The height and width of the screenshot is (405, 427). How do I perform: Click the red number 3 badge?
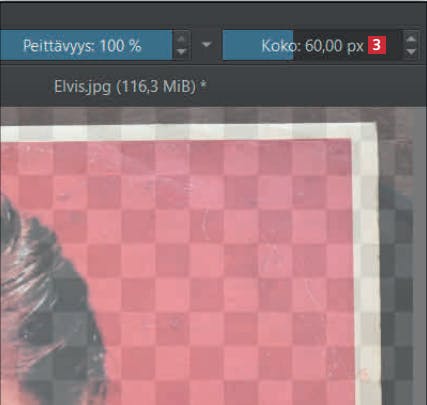[x=377, y=45]
